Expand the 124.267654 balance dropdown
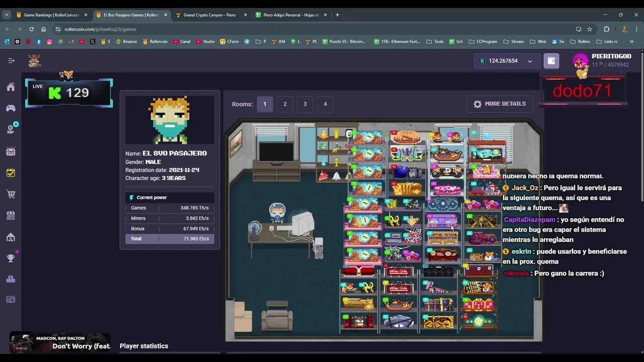Image resolution: width=644 pixels, height=362 pixels. pos(530,61)
